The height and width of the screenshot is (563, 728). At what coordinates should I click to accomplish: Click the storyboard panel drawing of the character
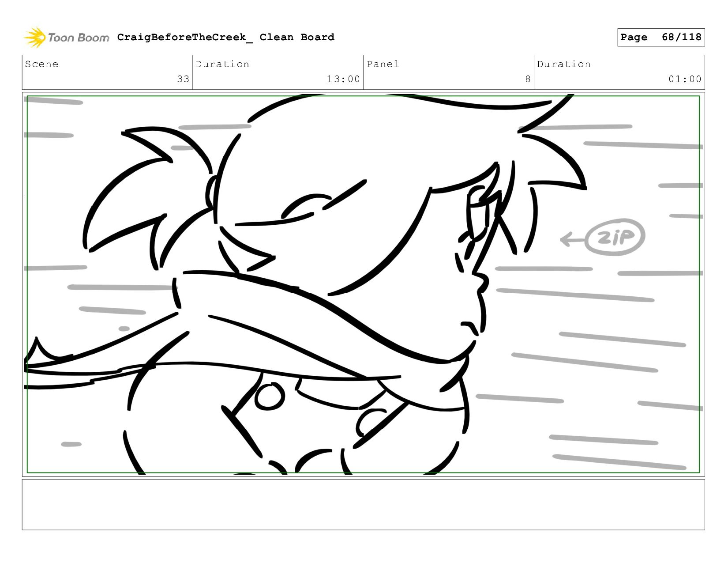pyautogui.click(x=363, y=284)
